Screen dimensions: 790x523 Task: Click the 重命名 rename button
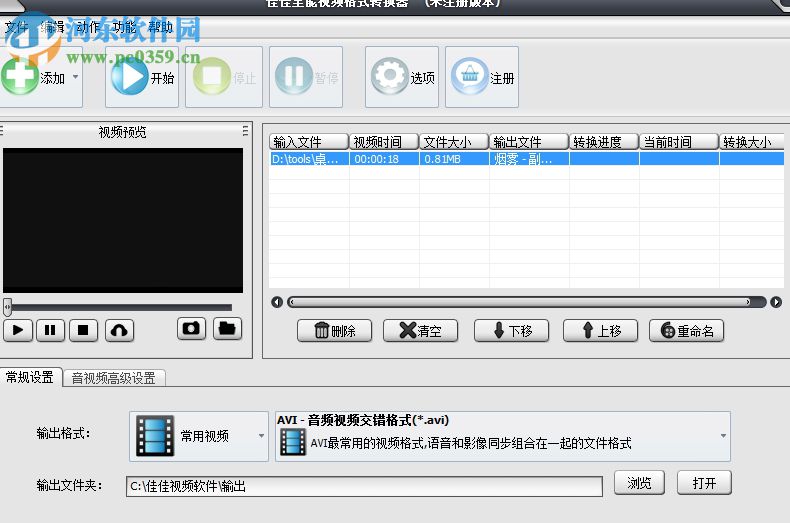pos(687,331)
